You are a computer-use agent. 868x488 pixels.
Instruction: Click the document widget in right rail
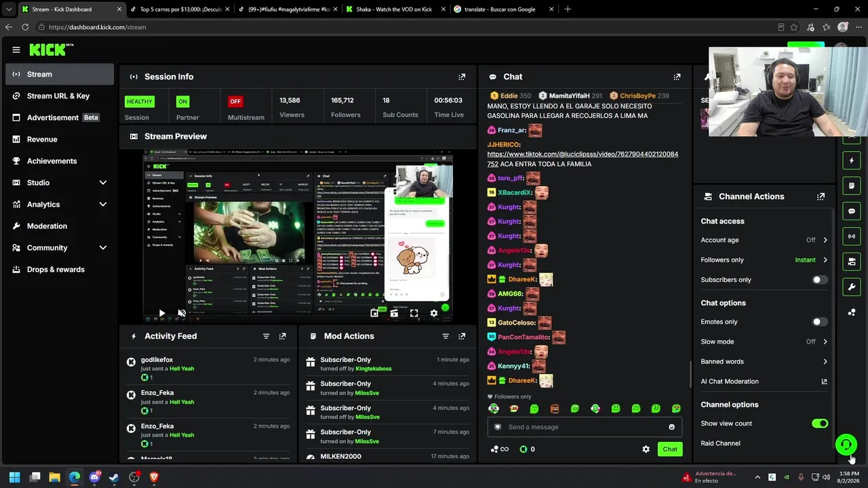[852, 186]
